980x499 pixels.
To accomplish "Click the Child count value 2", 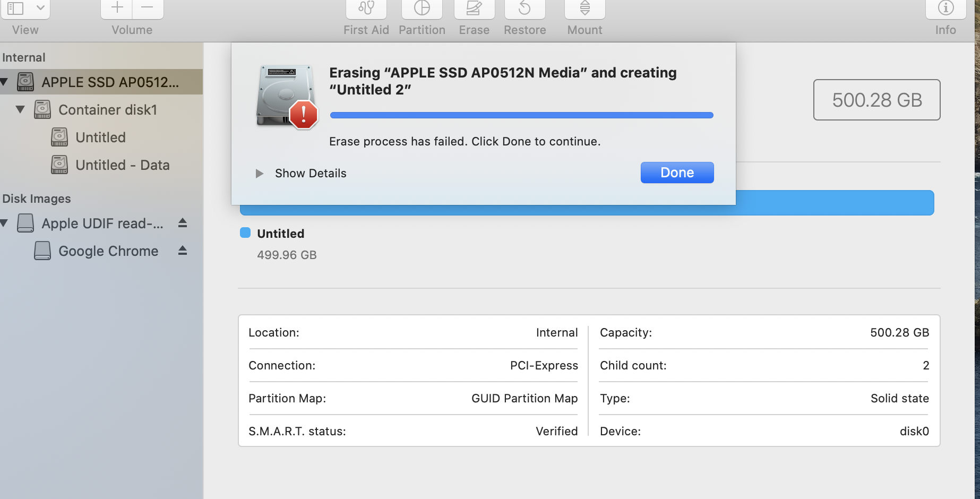I will (926, 365).
